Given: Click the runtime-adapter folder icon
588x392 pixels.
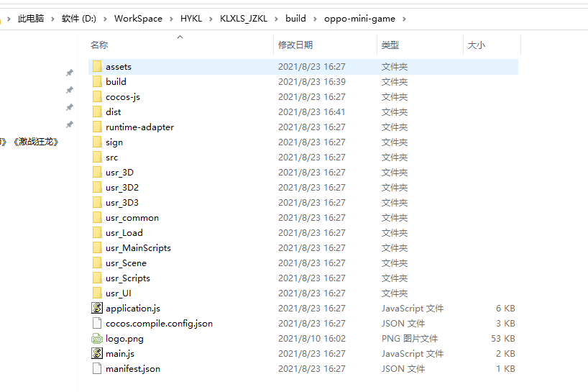Looking at the screenshot, I should 97,127.
